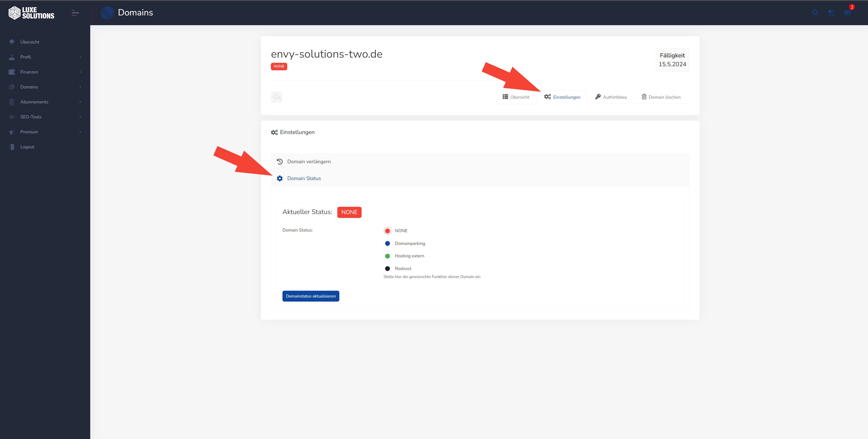Expand the SEO-Tools submenu chevron
This screenshot has width=868, height=439.
pyautogui.click(x=80, y=117)
